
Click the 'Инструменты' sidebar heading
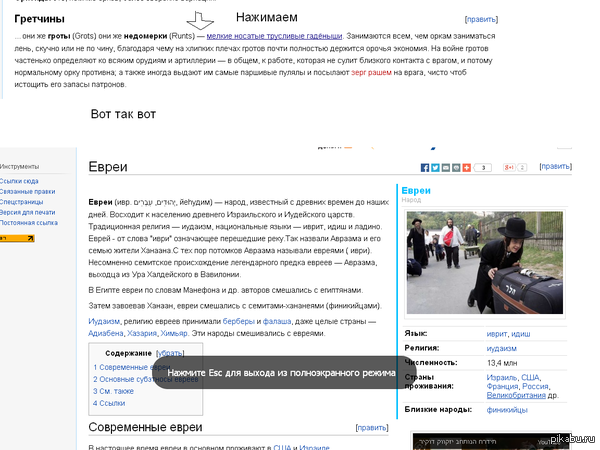coord(20,166)
